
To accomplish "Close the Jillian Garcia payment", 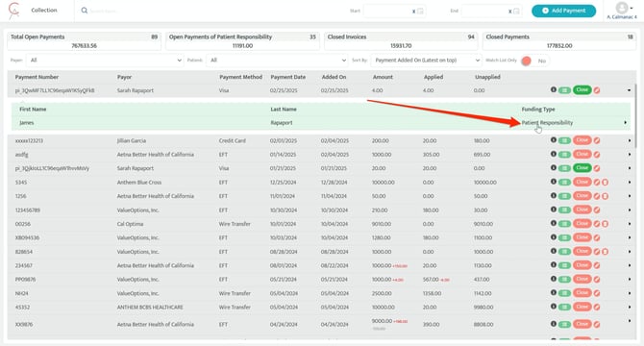I will 582,140.
